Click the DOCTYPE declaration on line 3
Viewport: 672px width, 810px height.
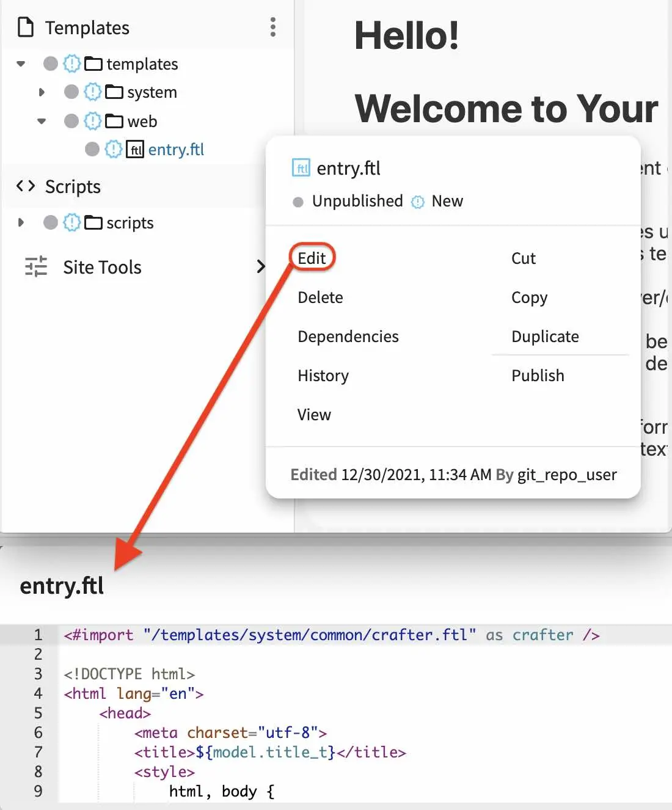coord(130,674)
